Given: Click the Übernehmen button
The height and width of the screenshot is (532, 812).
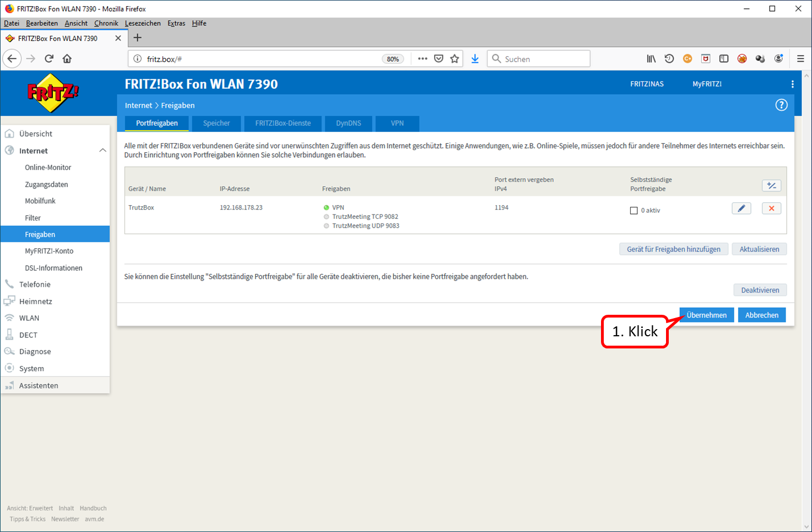Looking at the screenshot, I should [x=706, y=315].
